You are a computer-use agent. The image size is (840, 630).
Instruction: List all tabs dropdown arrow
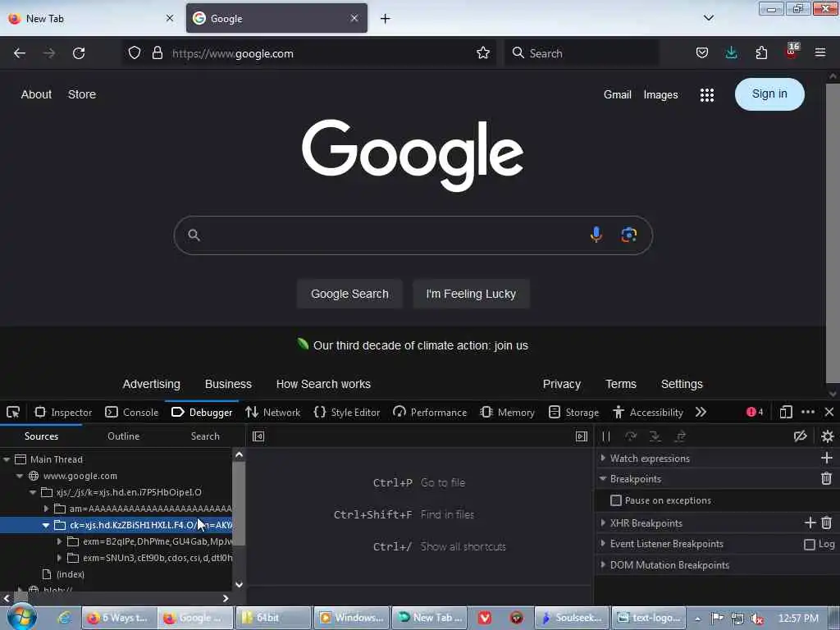(x=708, y=18)
